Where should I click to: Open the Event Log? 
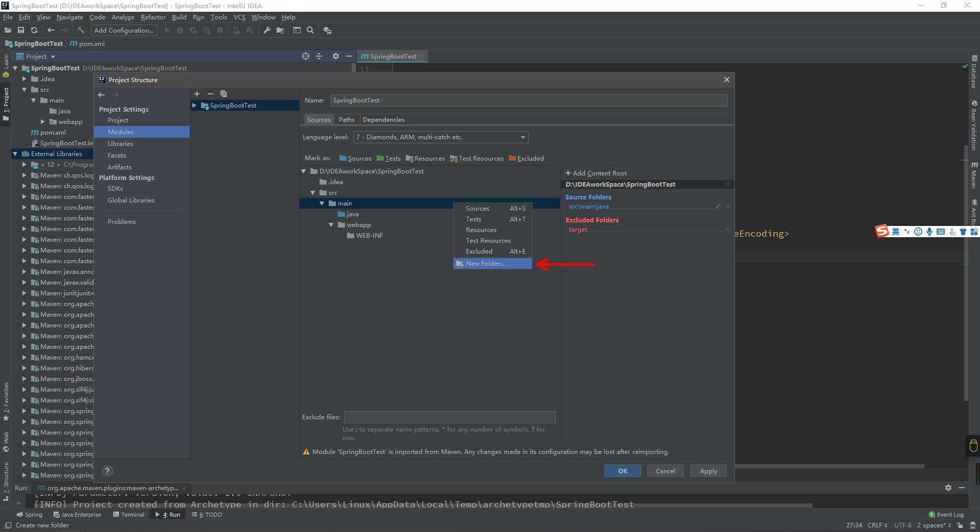[946, 515]
